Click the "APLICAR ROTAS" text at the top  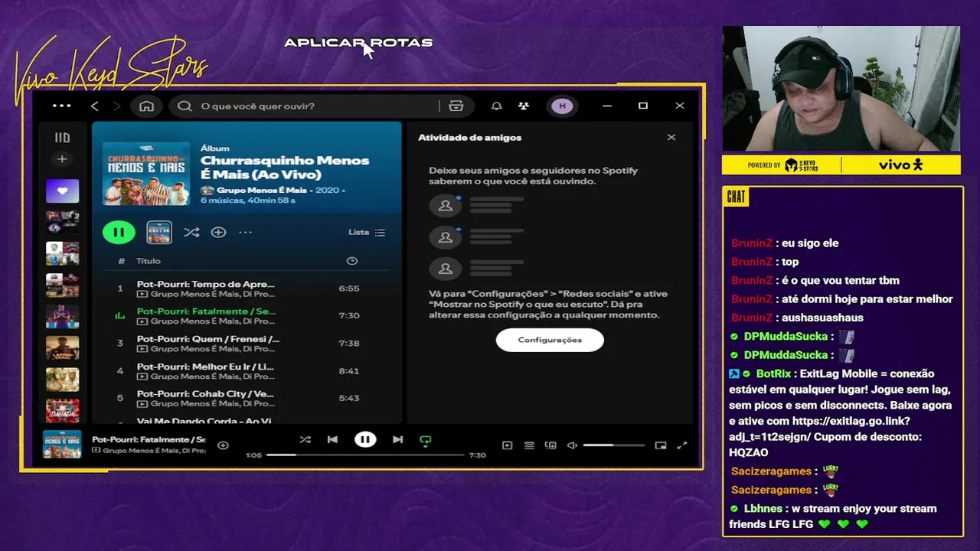click(x=358, y=43)
